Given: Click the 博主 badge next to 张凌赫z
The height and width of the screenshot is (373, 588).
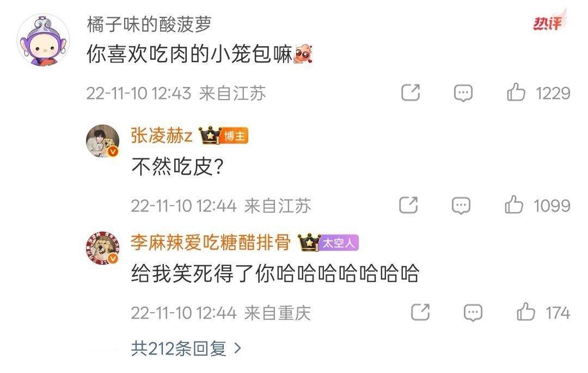Looking at the screenshot, I should [235, 135].
